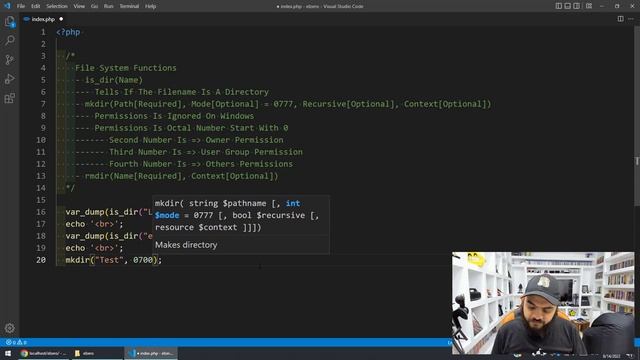This screenshot has height=360, width=640.
Task: Click 'File System Functions' comment text
Action: click(x=126, y=68)
